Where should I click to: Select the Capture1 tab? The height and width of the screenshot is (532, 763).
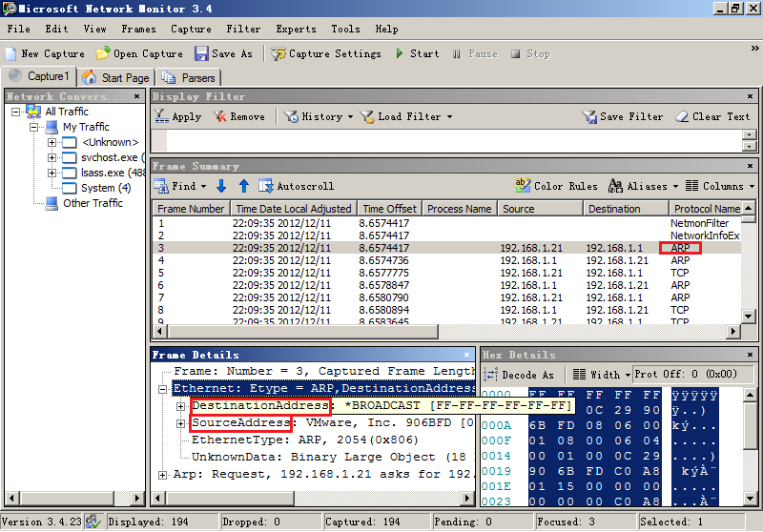point(39,76)
